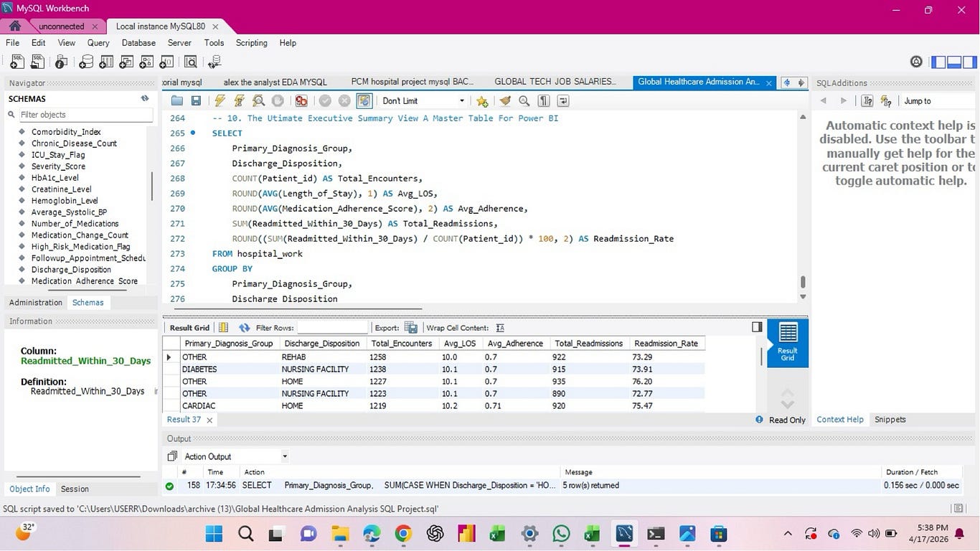Open the object inspector info icon

coord(62,62)
